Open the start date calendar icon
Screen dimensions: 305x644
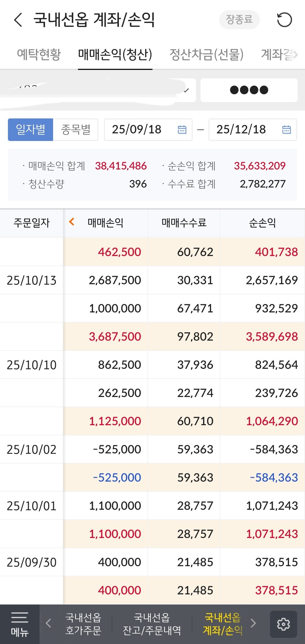(x=182, y=129)
